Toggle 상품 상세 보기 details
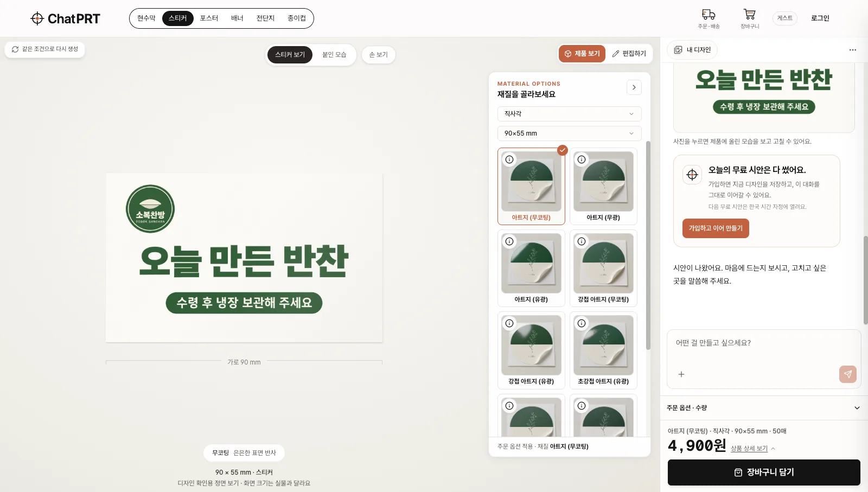Viewport: 868px width, 492px height. pos(753,449)
